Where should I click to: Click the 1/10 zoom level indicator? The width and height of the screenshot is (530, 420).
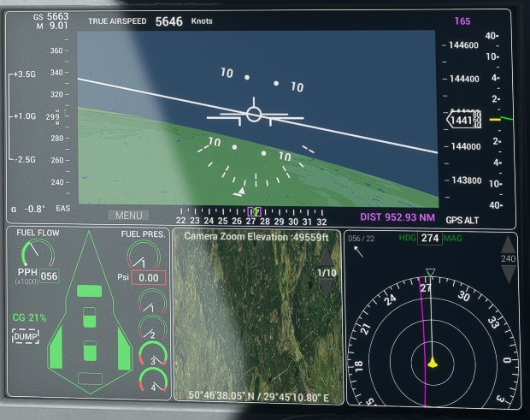327,273
